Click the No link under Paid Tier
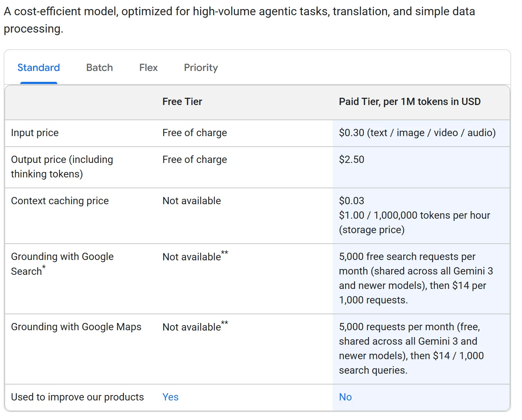 click(345, 397)
